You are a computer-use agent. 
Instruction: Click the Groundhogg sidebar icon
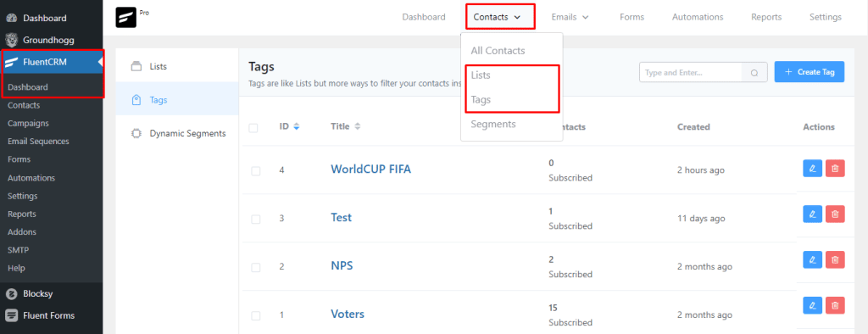tap(11, 40)
